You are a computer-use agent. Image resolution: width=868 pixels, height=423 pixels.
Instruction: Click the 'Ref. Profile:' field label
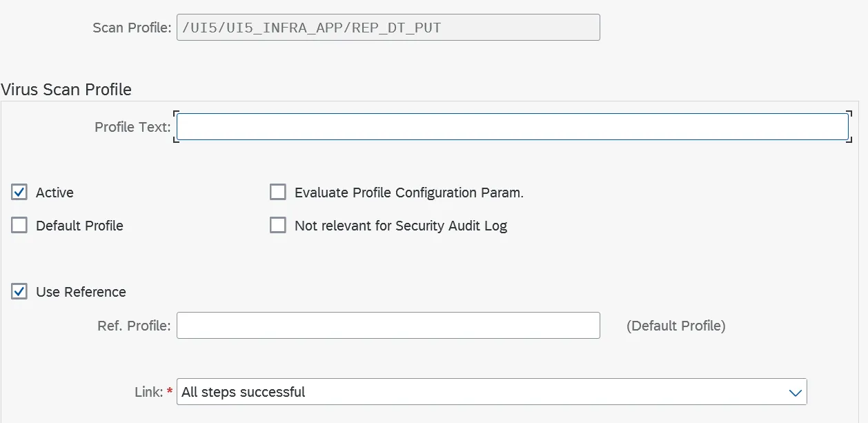click(x=134, y=326)
